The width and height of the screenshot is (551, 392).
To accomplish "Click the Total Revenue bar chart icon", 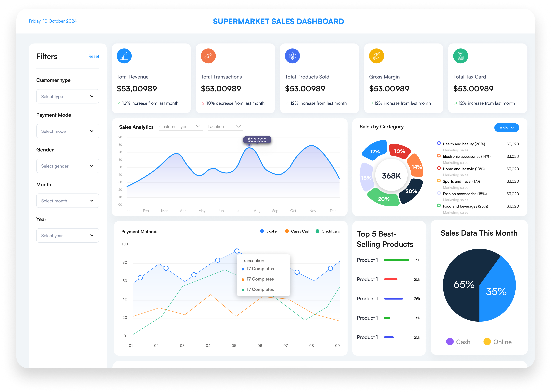I will coord(124,56).
